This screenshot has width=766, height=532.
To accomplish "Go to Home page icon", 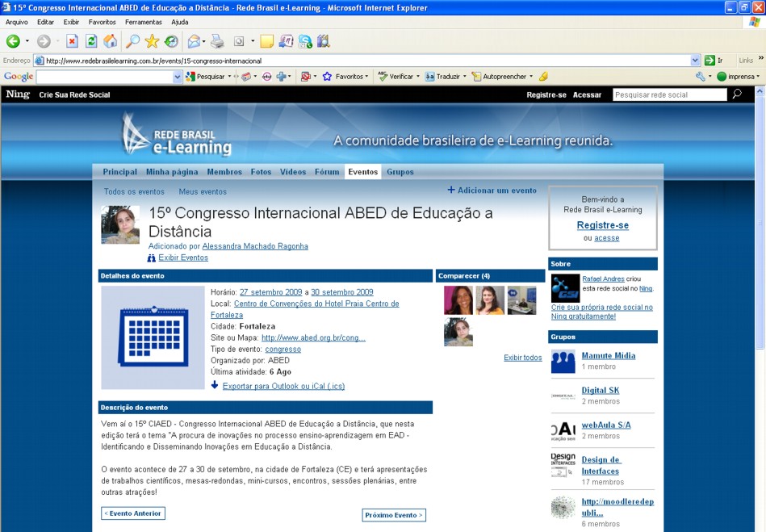I will pos(111,41).
